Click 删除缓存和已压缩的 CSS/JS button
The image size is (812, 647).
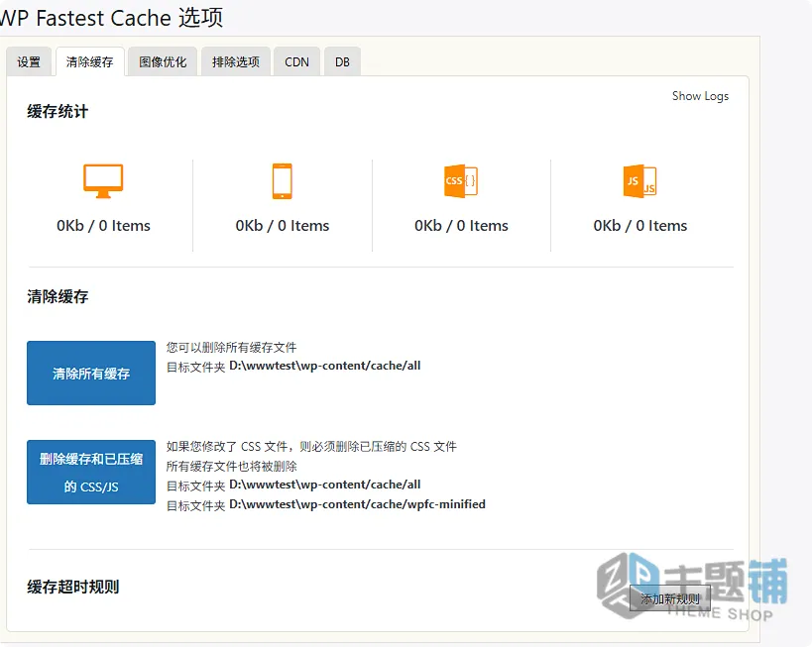tap(91, 472)
